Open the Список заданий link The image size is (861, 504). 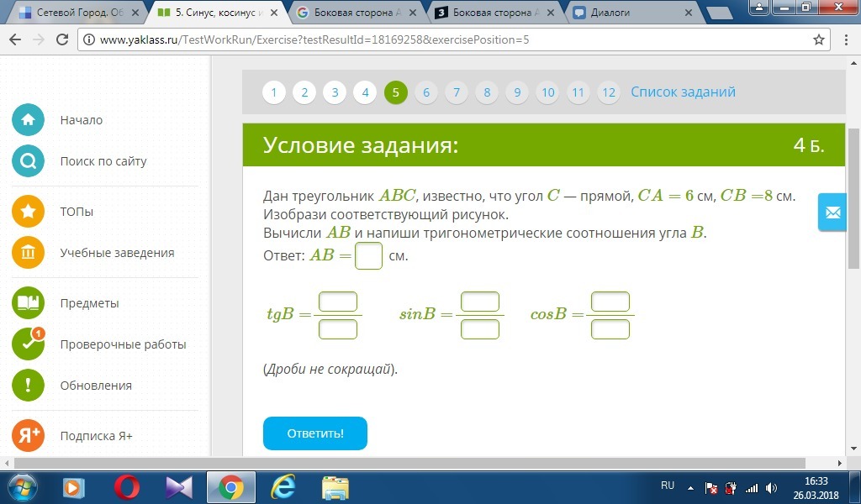tap(683, 92)
